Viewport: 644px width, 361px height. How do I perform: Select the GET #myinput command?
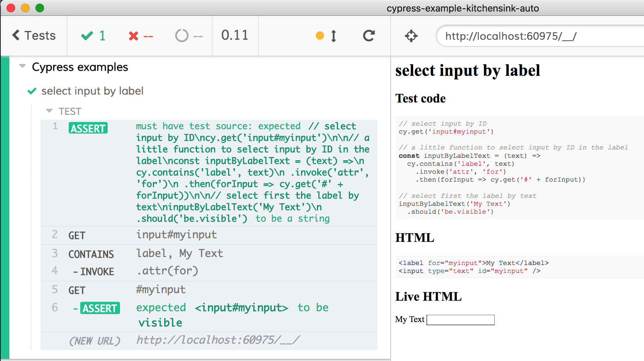click(209, 290)
